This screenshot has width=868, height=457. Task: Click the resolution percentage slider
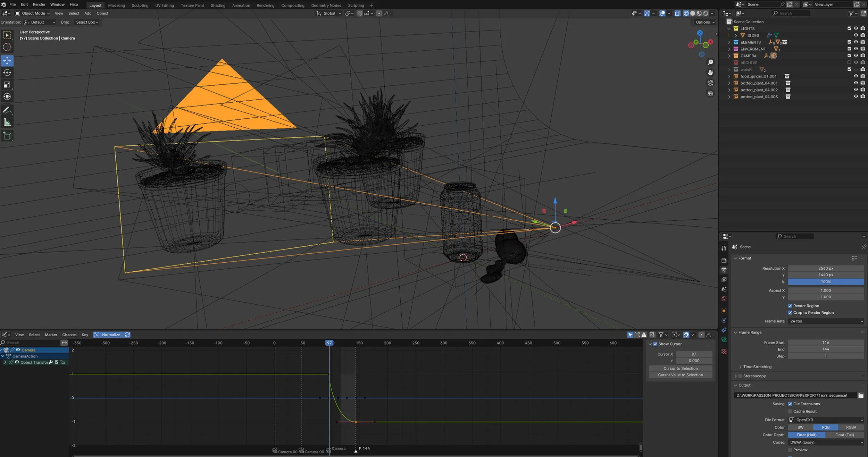click(x=825, y=282)
